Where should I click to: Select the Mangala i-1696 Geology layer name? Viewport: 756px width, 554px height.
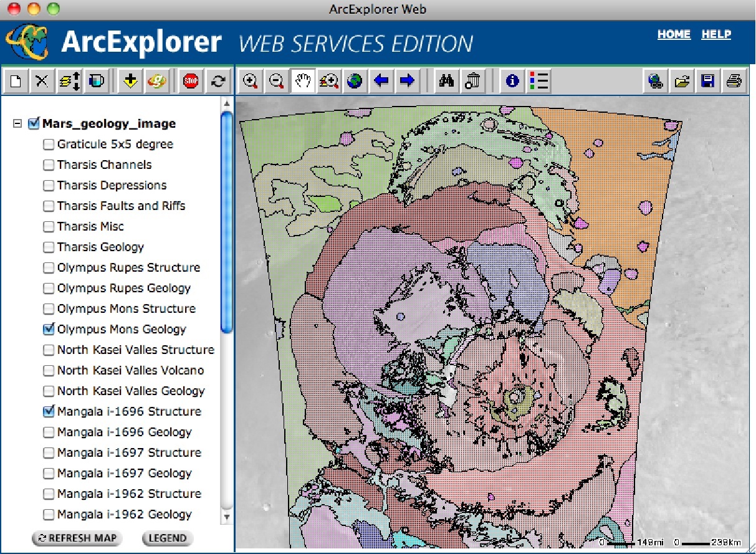point(125,432)
